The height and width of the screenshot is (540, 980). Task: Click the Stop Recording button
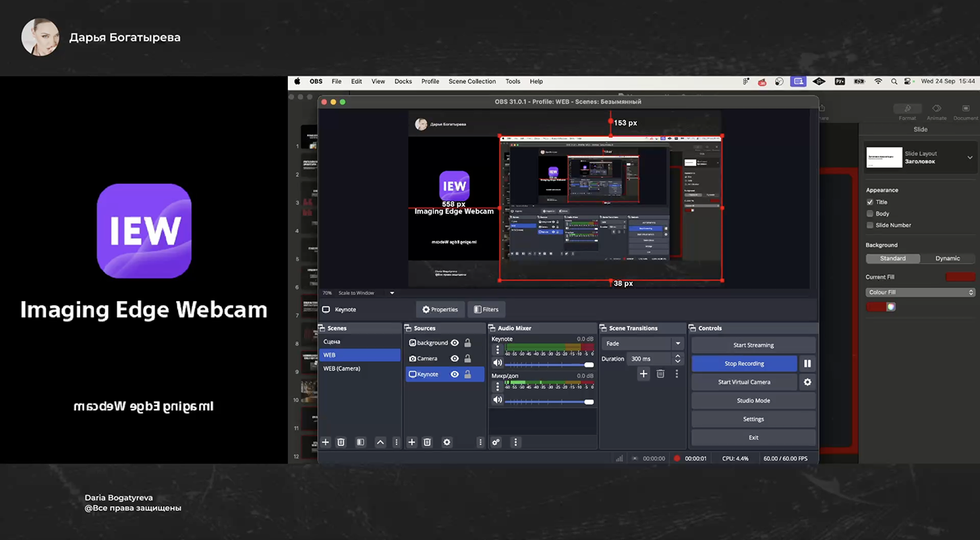click(x=744, y=364)
